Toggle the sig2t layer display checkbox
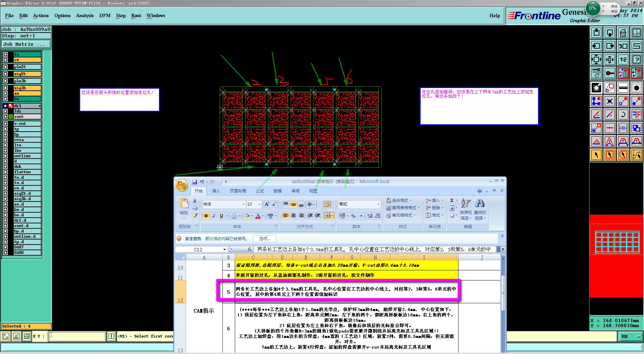The height and width of the screenshot is (354, 644). click(x=5, y=74)
